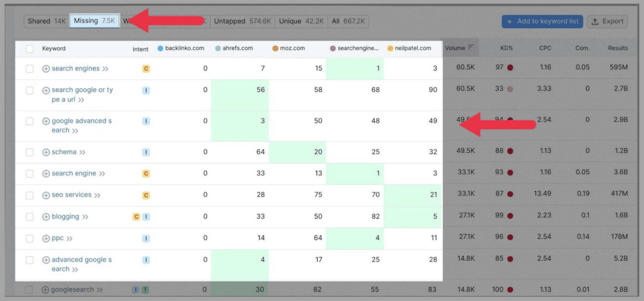Expand the 'search engines' keyword group
The image size is (644, 301).
point(46,68)
